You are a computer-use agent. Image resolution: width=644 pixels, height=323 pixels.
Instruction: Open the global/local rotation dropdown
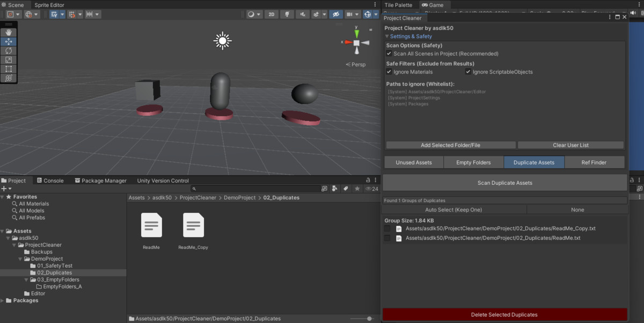point(32,15)
